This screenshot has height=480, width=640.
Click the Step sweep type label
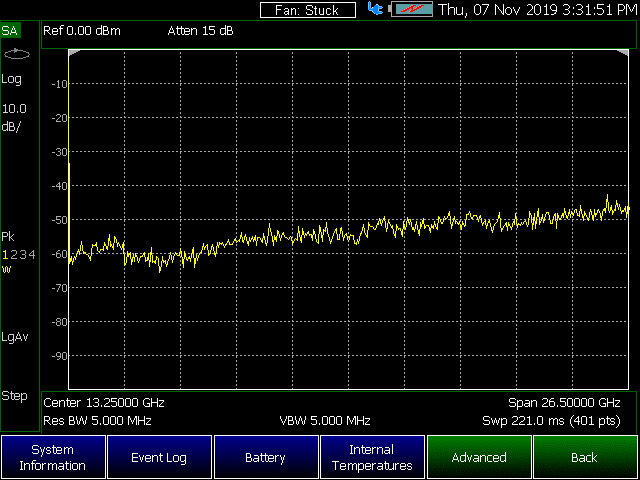(14, 396)
